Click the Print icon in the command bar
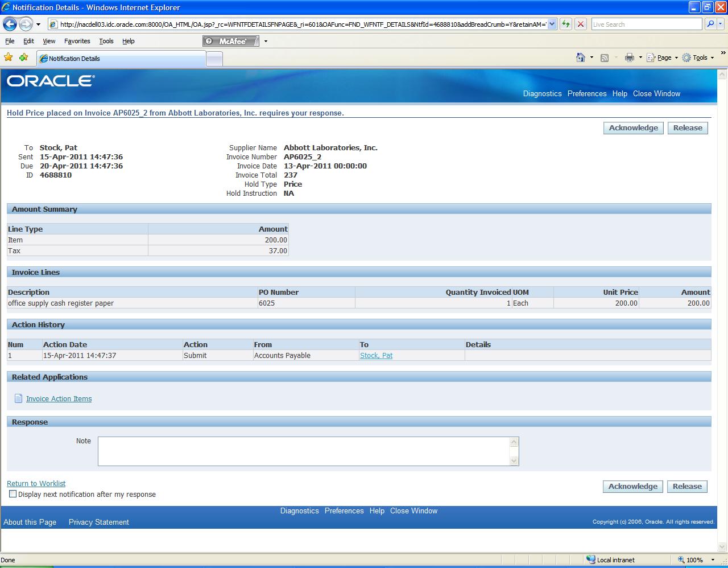Viewport: 728px width, 568px height. 629,57
